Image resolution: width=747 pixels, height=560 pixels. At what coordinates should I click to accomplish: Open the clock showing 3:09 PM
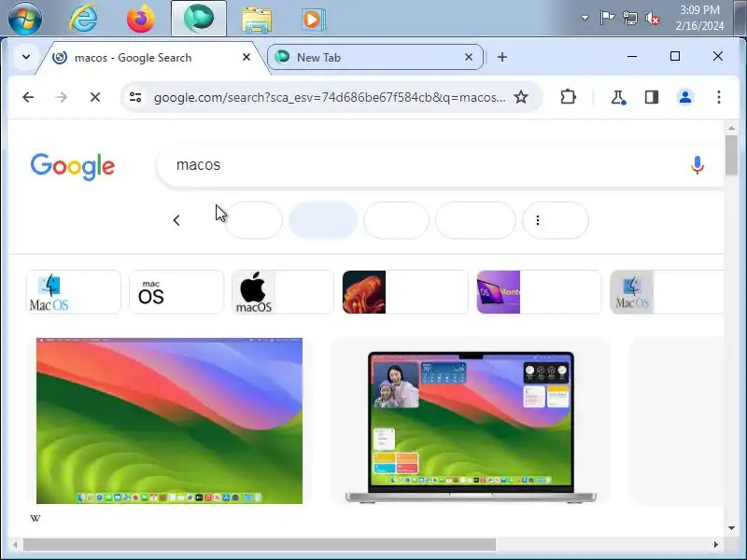click(699, 18)
